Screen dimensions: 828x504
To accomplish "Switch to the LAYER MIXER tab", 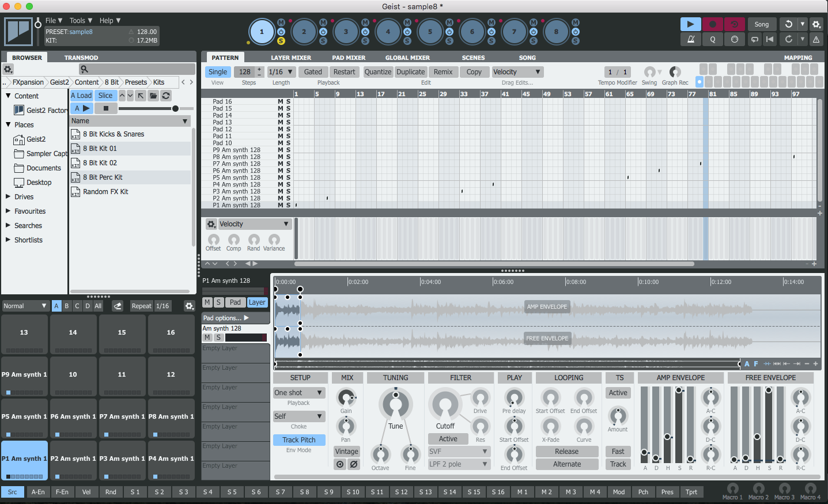I will 291,58.
